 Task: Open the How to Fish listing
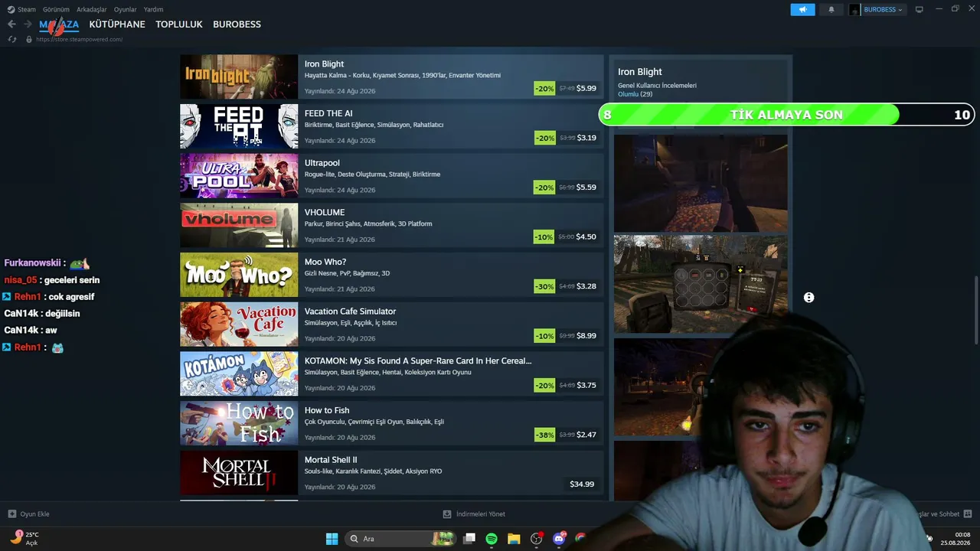[x=392, y=423]
